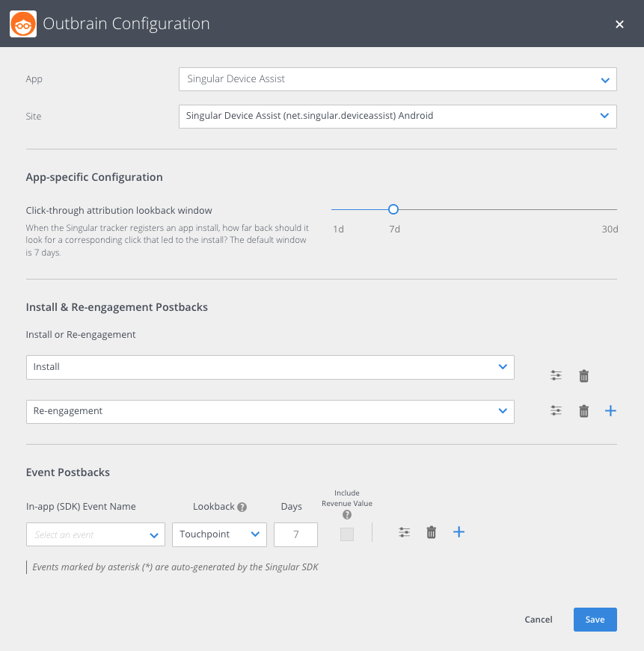644x651 pixels.
Task: Set slider to the 1d mark label
Action: pos(338,229)
